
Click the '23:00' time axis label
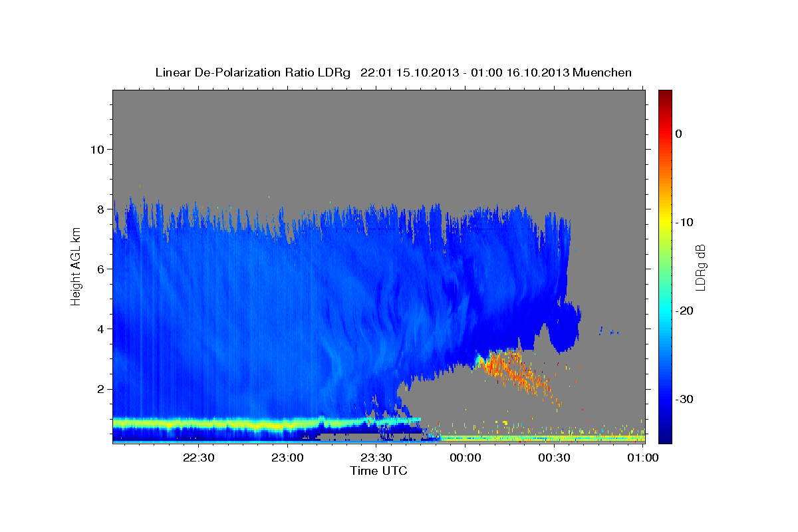click(288, 458)
